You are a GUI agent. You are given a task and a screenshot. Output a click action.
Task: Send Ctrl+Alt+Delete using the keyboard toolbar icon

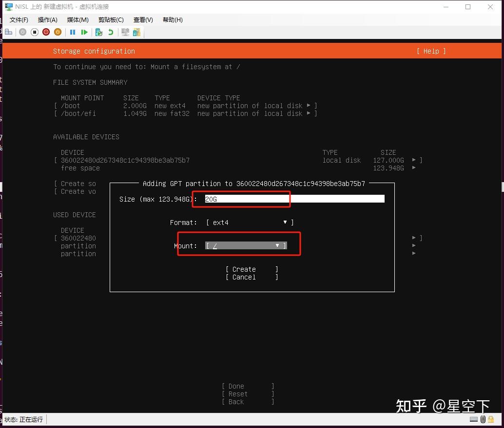[9, 32]
